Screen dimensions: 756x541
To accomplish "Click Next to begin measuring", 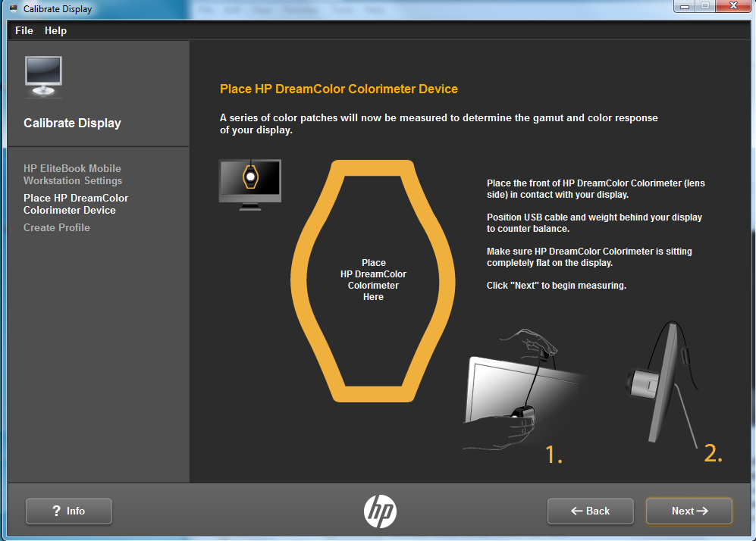I will 689,511.
